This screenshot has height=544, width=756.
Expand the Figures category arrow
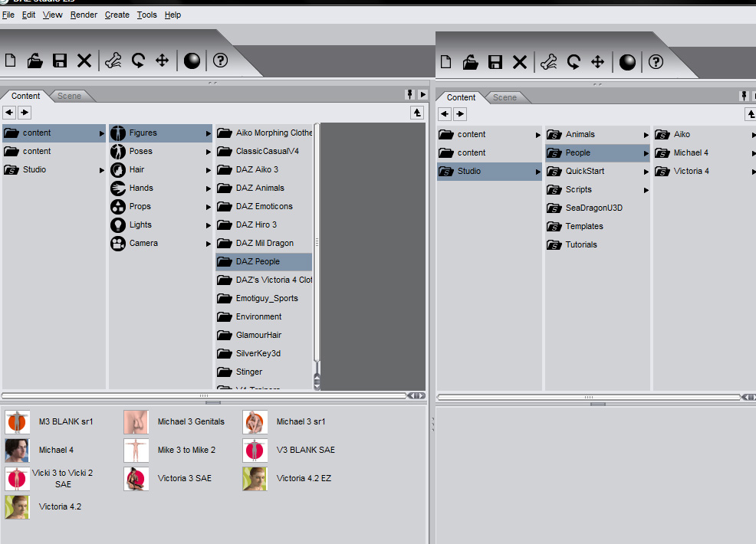pos(209,133)
